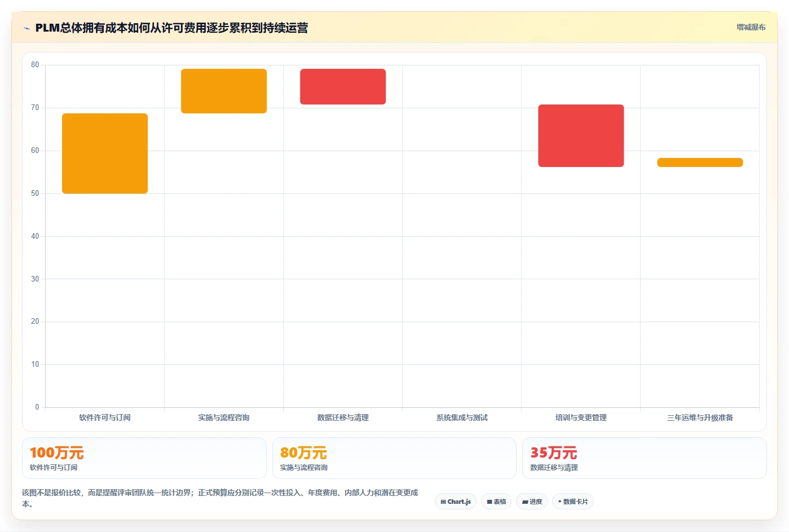Click the 100万元 data card
Viewport: 789px width, 532px height.
click(144, 458)
